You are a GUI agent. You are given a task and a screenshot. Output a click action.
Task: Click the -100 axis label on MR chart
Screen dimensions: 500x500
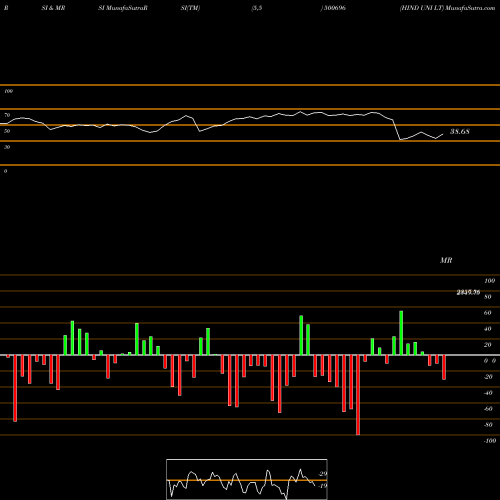point(490,441)
